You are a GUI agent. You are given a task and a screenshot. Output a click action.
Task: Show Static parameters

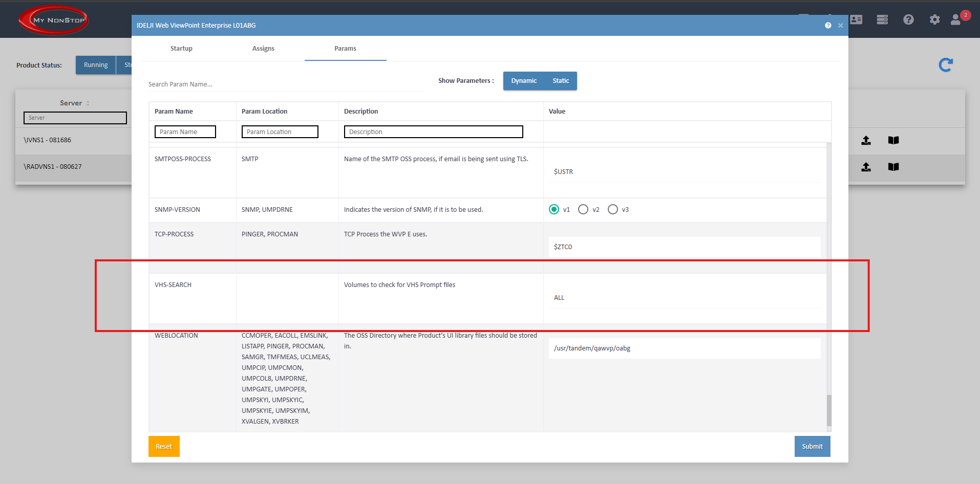[x=561, y=81]
